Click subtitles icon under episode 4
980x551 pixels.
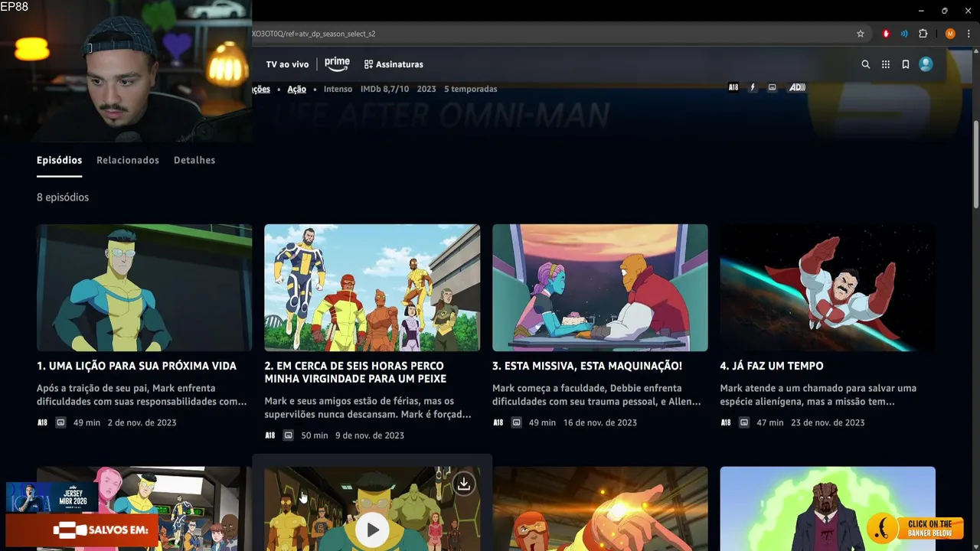click(x=744, y=422)
